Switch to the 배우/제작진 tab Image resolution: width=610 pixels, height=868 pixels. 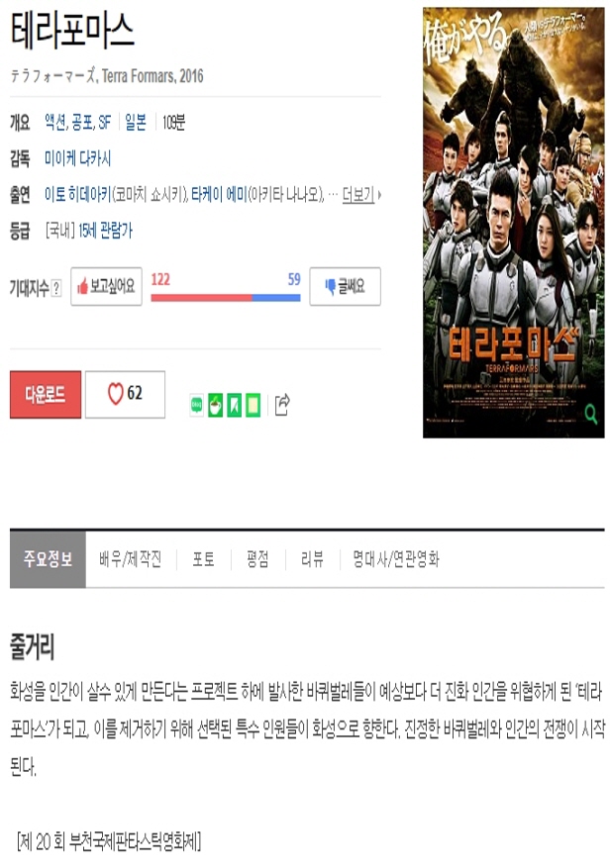pos(130,559)
